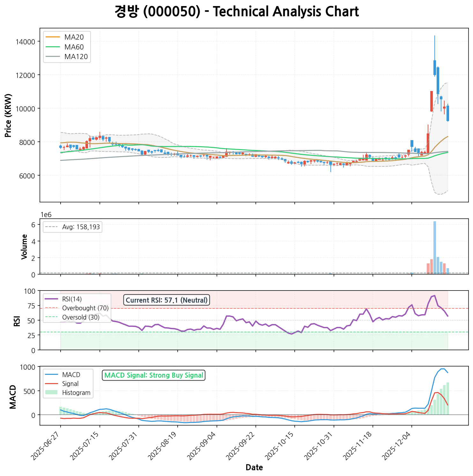Click the 14000 price axis tick
Screen dimensions: 473x476
tap(25, 42)
